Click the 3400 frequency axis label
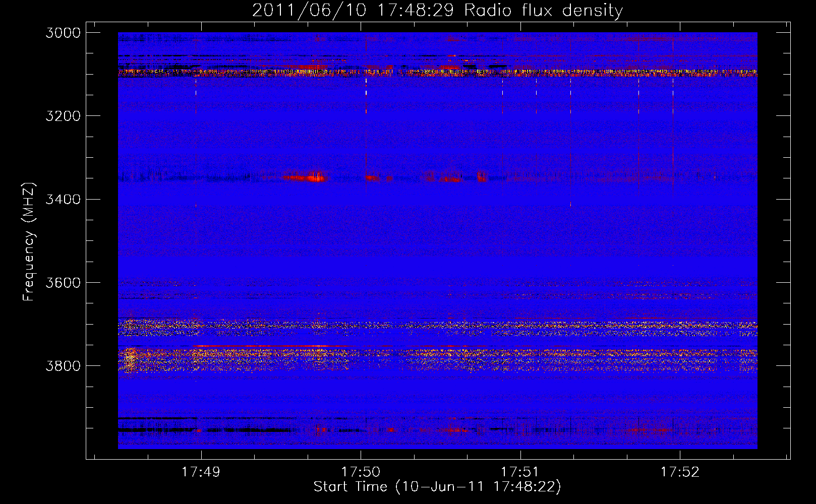 click(63, 200)
